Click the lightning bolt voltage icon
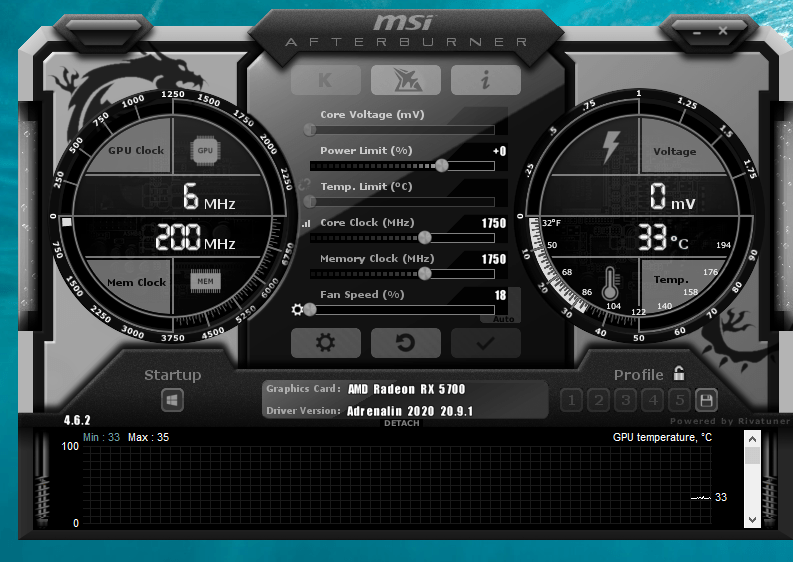 (610, 147)
